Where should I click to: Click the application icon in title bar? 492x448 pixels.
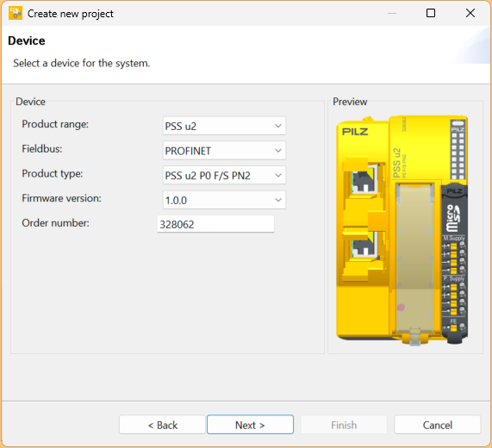pyautogui.click(x=16, y=13)
